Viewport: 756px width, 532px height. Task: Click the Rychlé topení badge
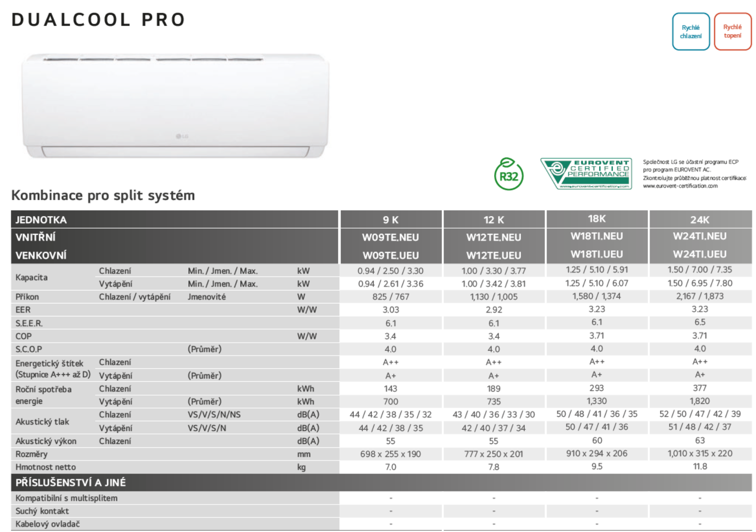[x=732, y=31]
